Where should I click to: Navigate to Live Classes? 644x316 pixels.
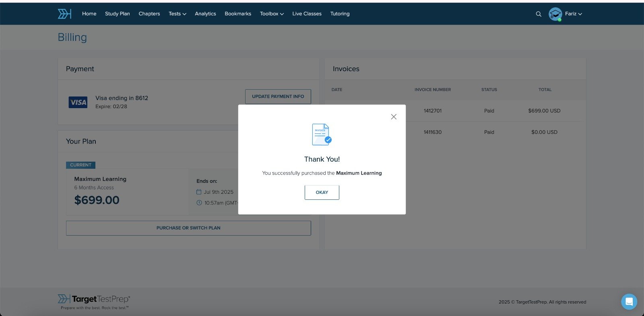(x=307, y=14)
